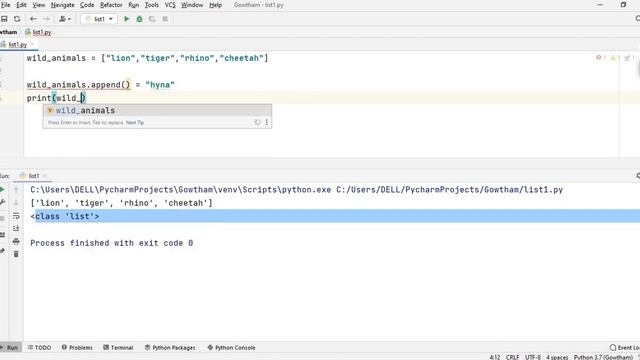Start debugging with the green bug icon
Screen dimensions: 640x360
140,19
